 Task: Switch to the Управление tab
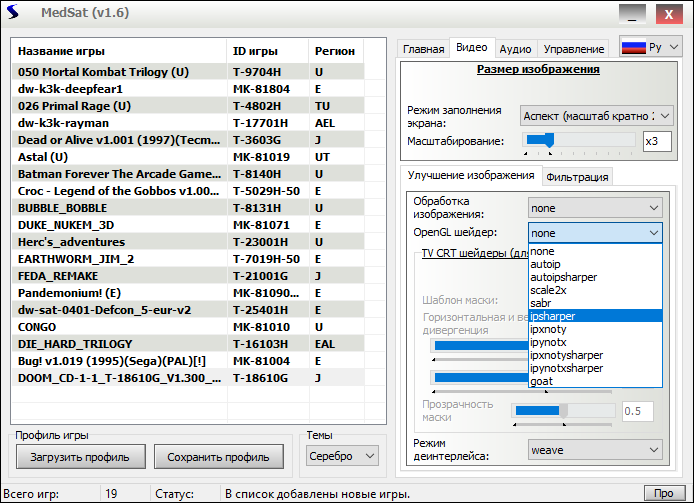574,49
